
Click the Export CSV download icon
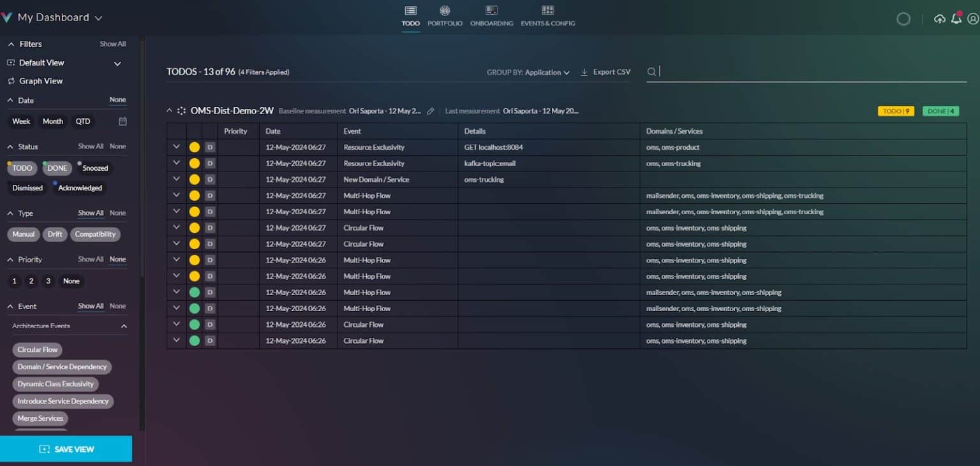tap(584, 72)
